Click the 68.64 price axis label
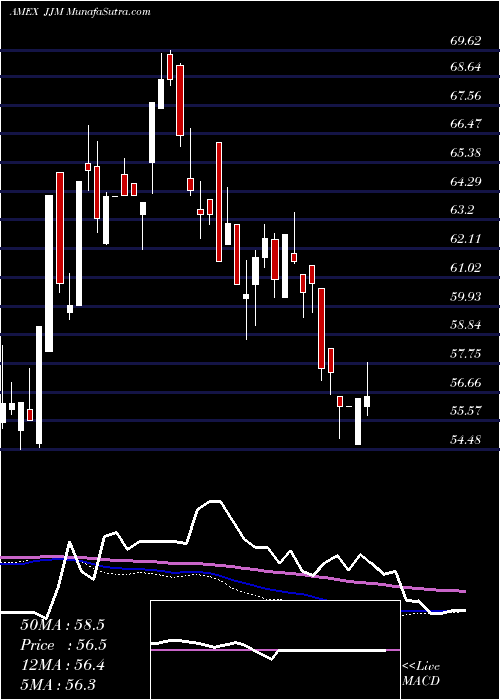The height and width of the screenshot is (700, 500). 466,67
